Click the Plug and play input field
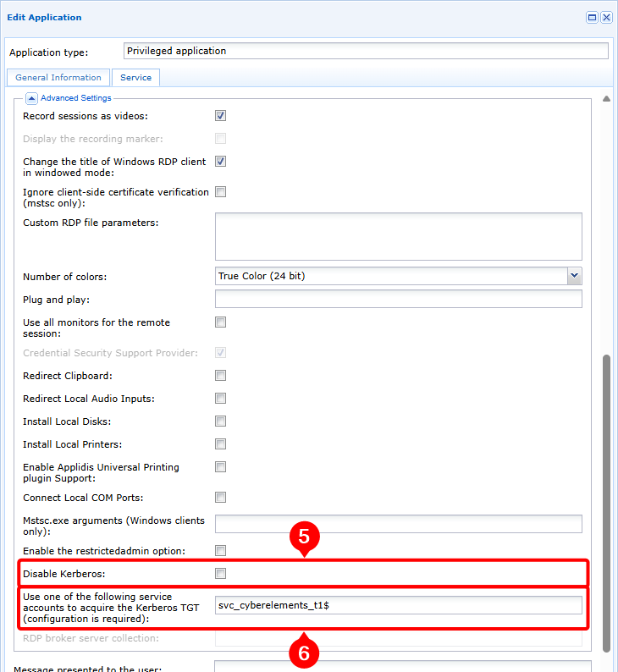Screen dimensions: 618x672 tap(398, 299)
